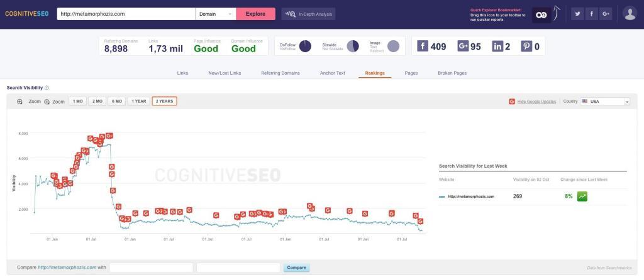Open the Twitter share icon
Image resolution: width=644 pixels, height=280 pixels.
point(578,14)
